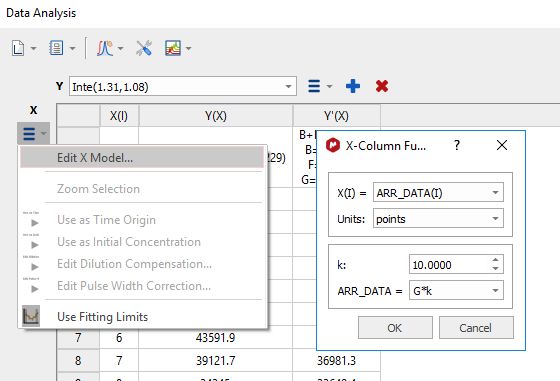Select Zoom Selection menu entry

(x=142, y=189)
